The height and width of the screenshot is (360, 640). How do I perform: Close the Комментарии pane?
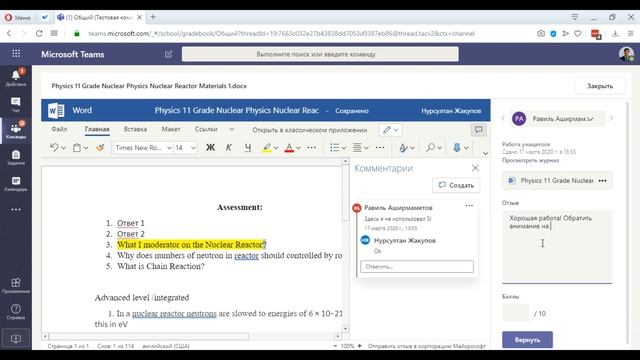click(x=475, y=168)
